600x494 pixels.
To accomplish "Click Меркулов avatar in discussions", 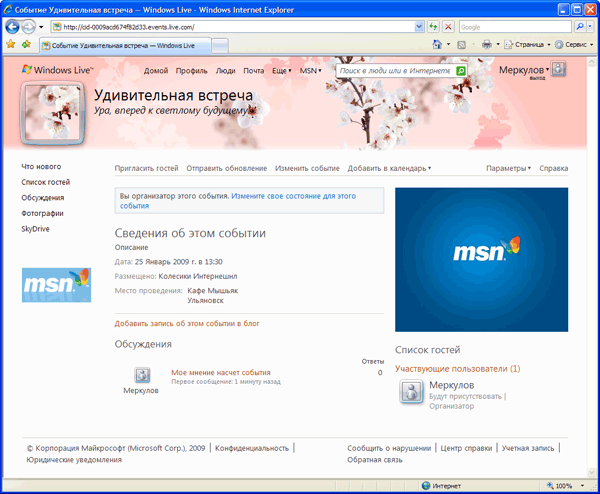I will click(142, 375).
